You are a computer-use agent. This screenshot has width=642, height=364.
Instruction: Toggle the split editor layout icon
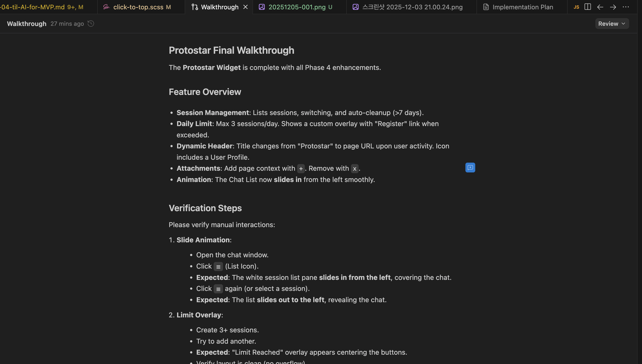point(587,7)
